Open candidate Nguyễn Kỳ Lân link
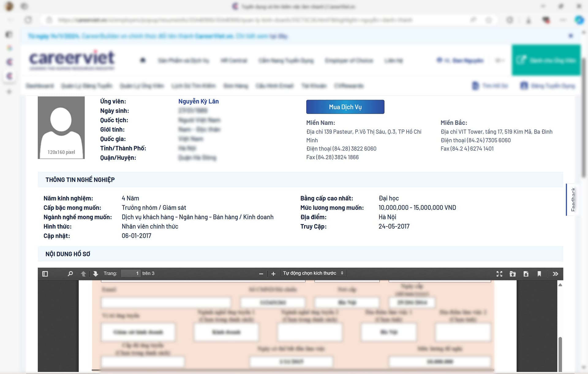Viewport: 588px width, 374px height. pyautogui.click(x=198, y=101)
